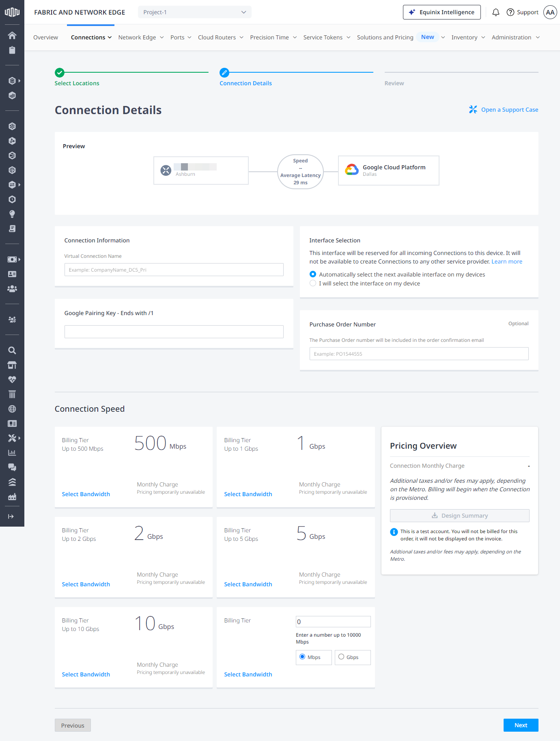Open Equinix Intelligence
Viewport: 560px width, 741px height.
click(x=442, y=12)
